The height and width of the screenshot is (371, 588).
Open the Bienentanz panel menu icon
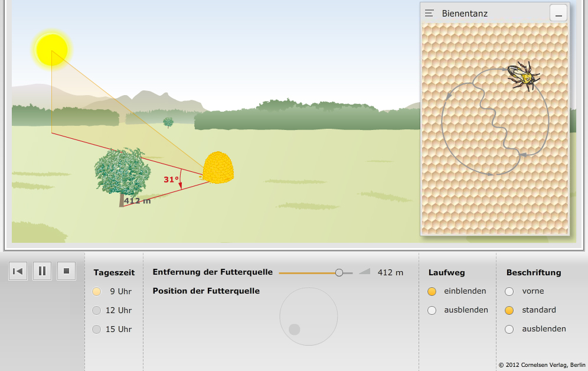click(x=429, y=13)
